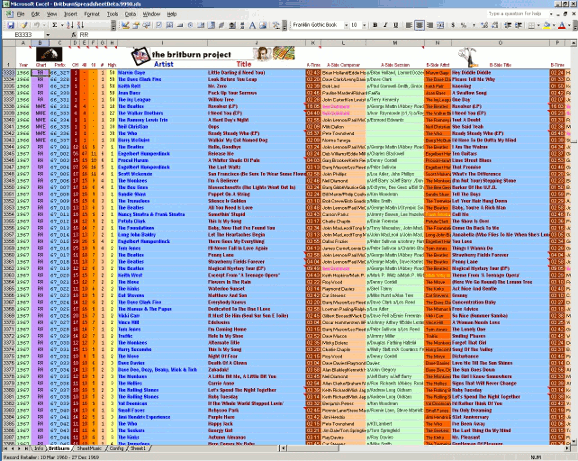Open the Tools menu
This screenshot has height=461, width=578.
click(112, 14)
